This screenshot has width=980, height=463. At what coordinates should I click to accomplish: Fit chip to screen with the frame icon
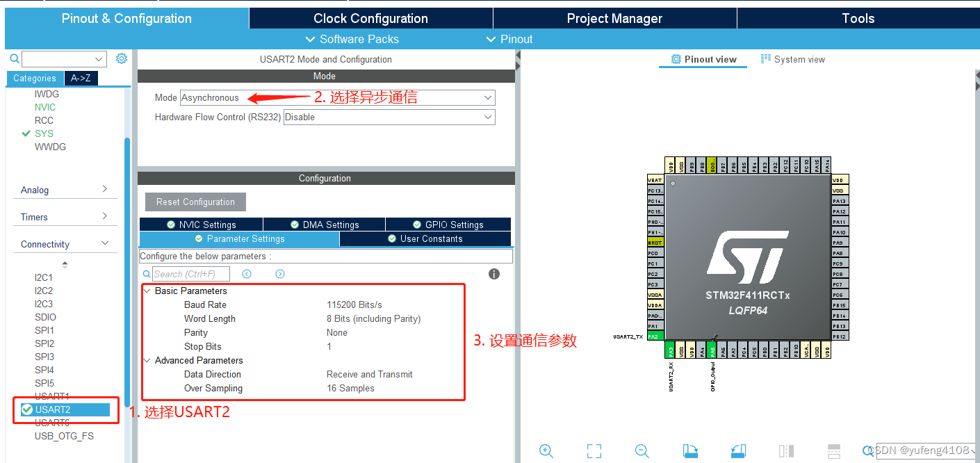594,450
